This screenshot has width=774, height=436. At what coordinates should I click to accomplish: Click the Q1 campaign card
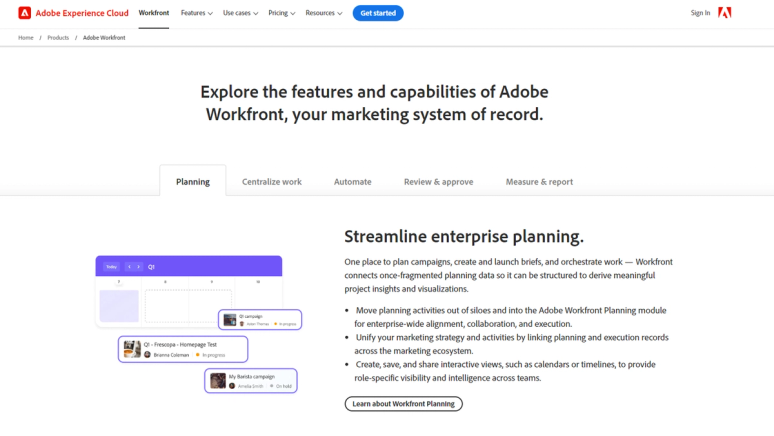(x=260, y=319)
